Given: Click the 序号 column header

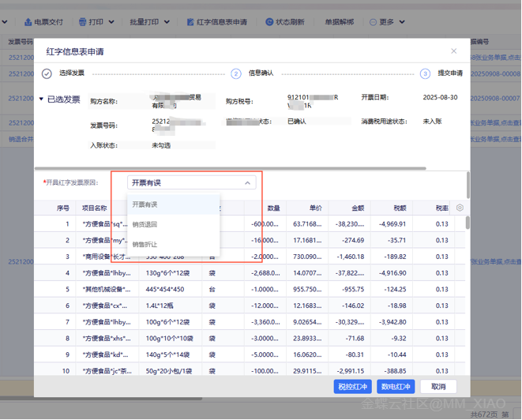Looking at the screenshot, I should click(x=63, y=208).
